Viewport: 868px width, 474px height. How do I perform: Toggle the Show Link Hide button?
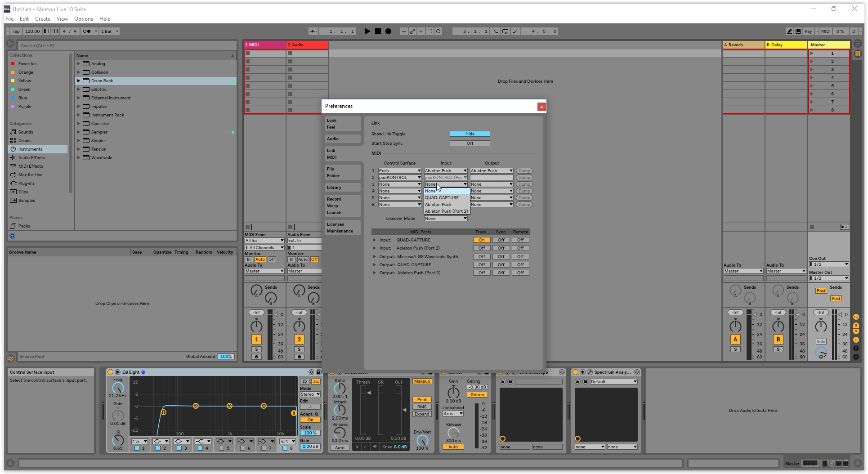(470, 134)
